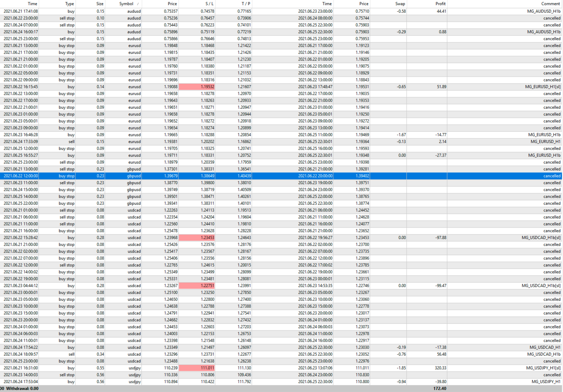Image resolution: width=563 pixels, height=392 pixels.
Task: Click the Symbol column sort arrow indicator
Action: tap(138, 4)
